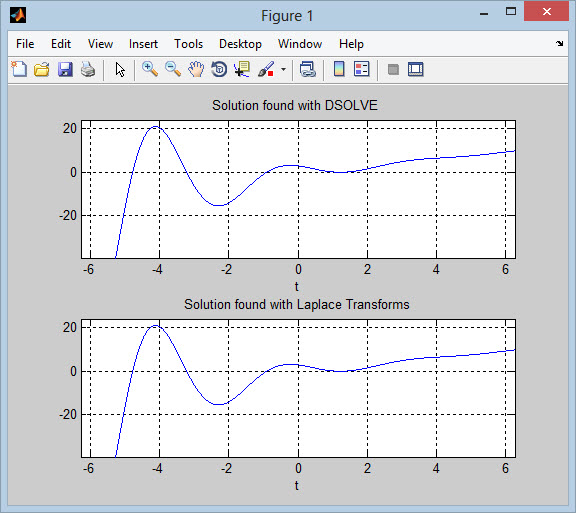Click the Link Plot icon
576x513 pixels.
click(307, 69)
